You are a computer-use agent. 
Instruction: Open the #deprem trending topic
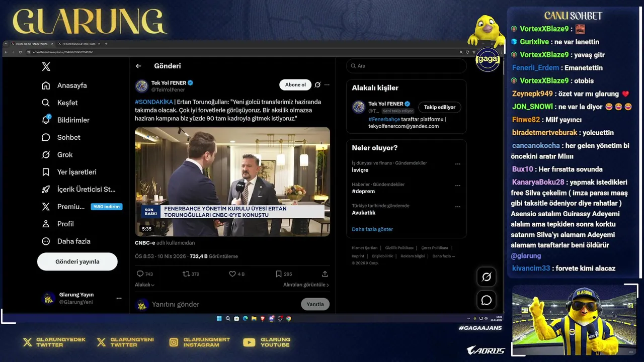pos(363,191)
